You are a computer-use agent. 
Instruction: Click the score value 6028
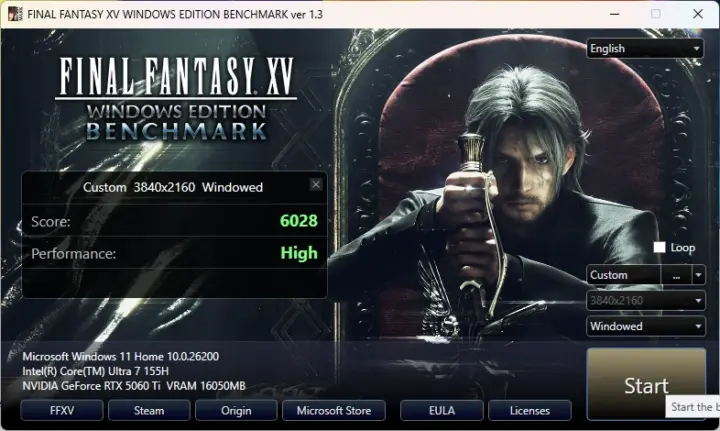[x=298, y=221]
